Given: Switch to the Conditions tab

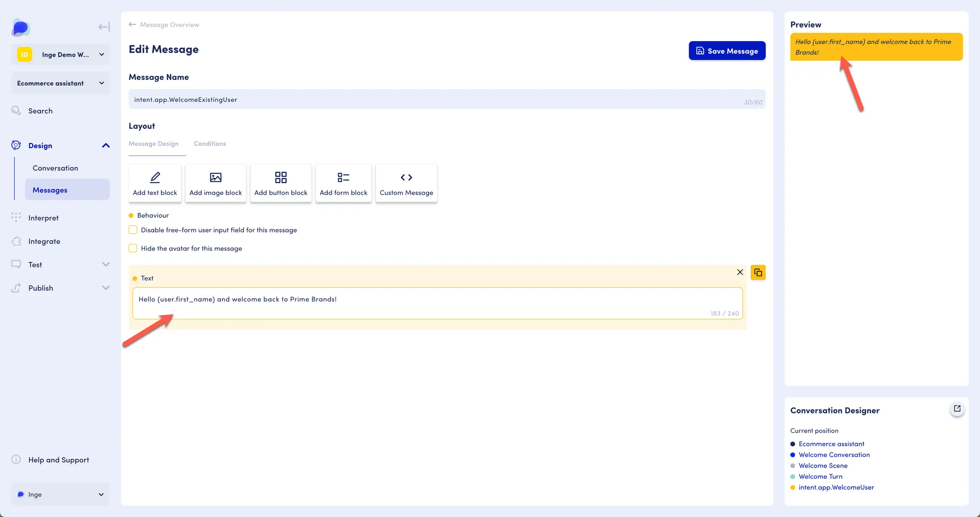Looking at the screenshot, I should 210,143.
